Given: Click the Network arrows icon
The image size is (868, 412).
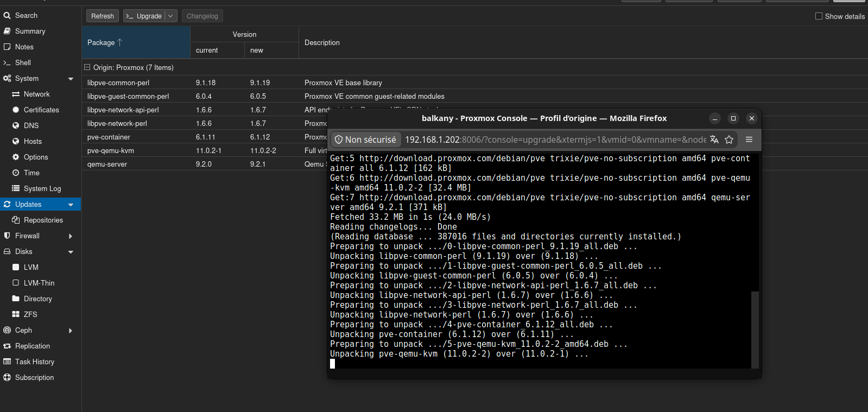Looking at the screenshot, I should tap(16, 94).
